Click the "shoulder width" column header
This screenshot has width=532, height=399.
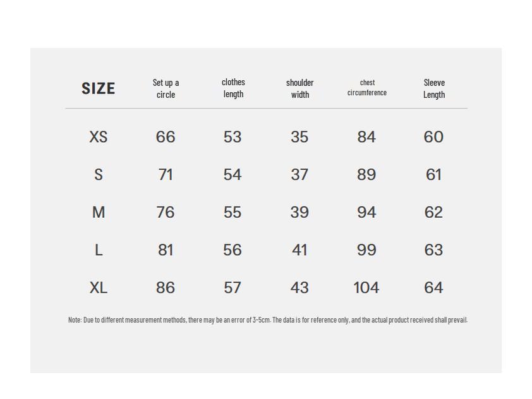pyautogui.click(x=299, y=88)
